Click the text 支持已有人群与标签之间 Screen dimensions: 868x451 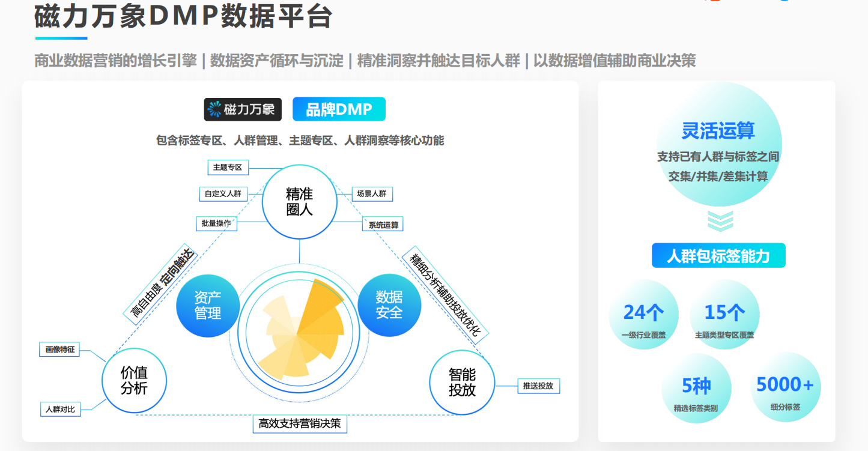click(x=718, y=156)
